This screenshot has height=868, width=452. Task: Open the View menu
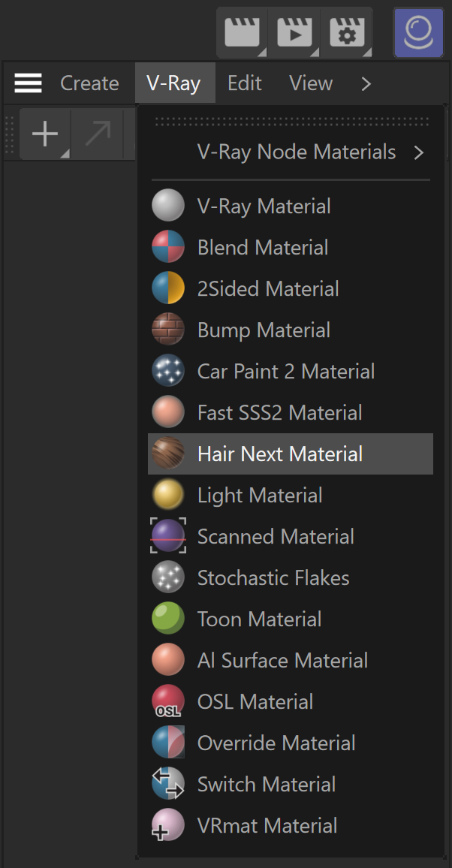pyautogui.click(x=311, y=83)
